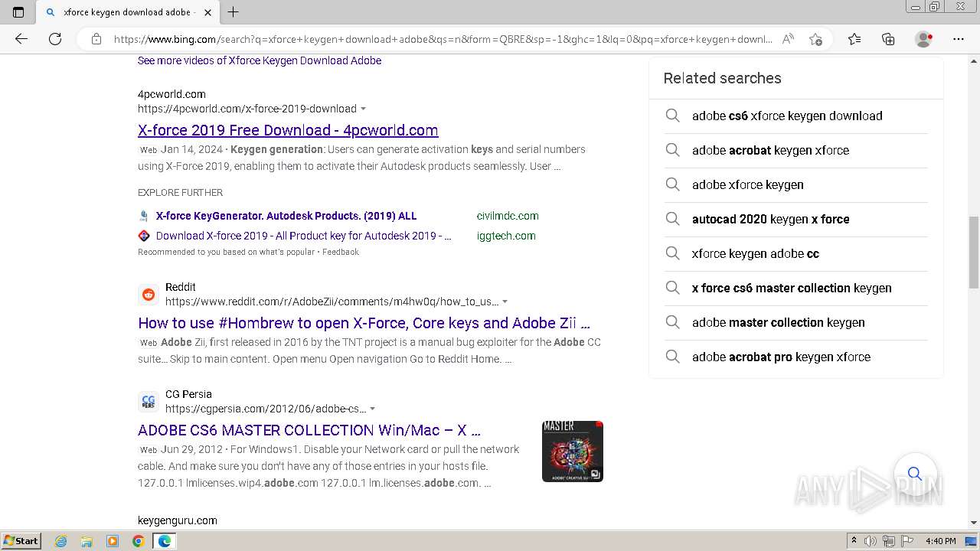
Task: Click the CG Persia site favicon
Action: (x=149, y=402)
